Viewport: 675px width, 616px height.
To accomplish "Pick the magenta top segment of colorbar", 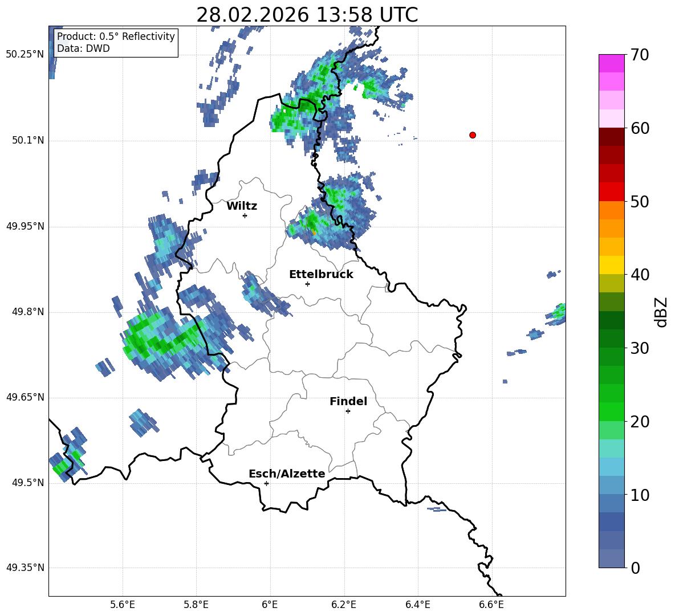I will point(611,63).
